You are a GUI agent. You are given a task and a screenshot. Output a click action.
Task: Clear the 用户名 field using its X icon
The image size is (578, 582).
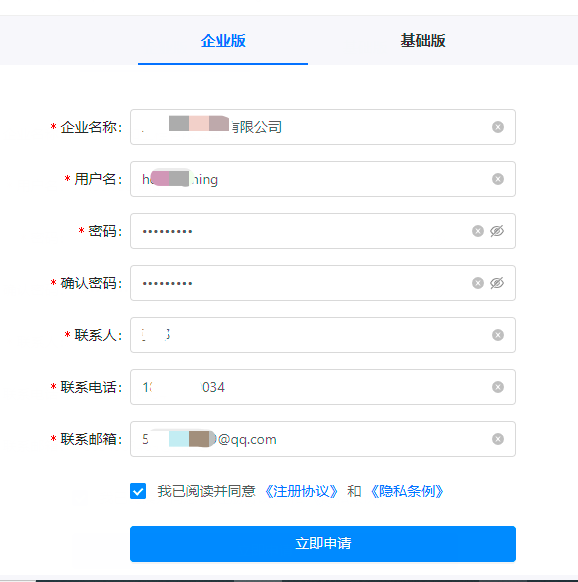tap(497, 179)
